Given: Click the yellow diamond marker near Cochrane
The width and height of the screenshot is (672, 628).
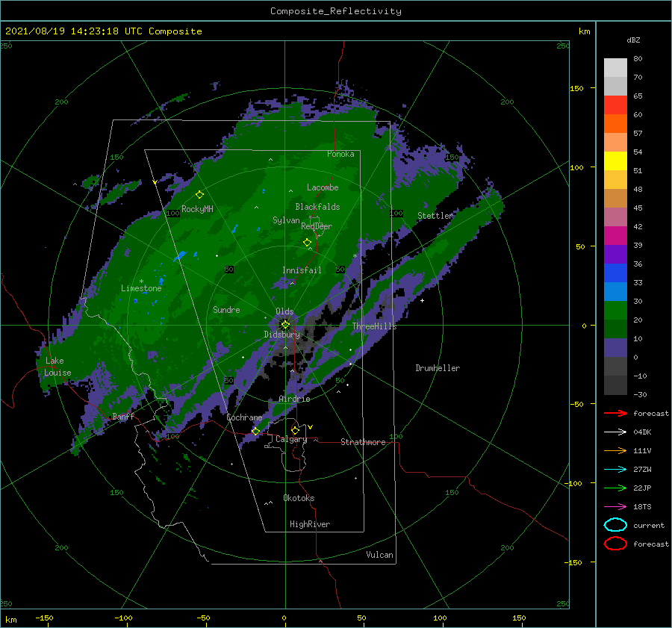Looking at the screenshot, I should (x=255, y=431).
